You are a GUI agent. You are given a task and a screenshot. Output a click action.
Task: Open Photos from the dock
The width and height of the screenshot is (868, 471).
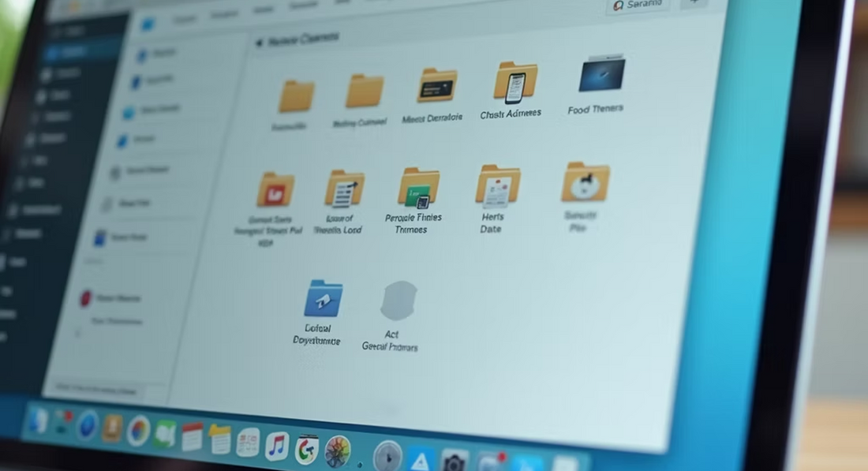point(338,452)
